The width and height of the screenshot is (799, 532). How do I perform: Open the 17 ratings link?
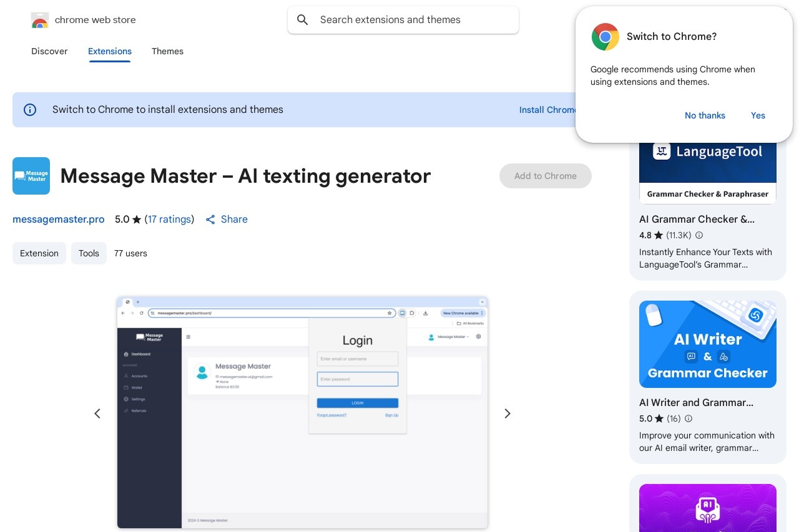point(169,219)
